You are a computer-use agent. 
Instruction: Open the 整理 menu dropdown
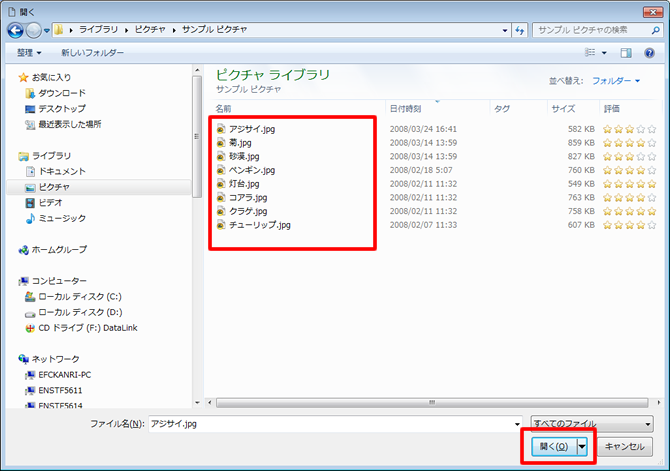29,53
